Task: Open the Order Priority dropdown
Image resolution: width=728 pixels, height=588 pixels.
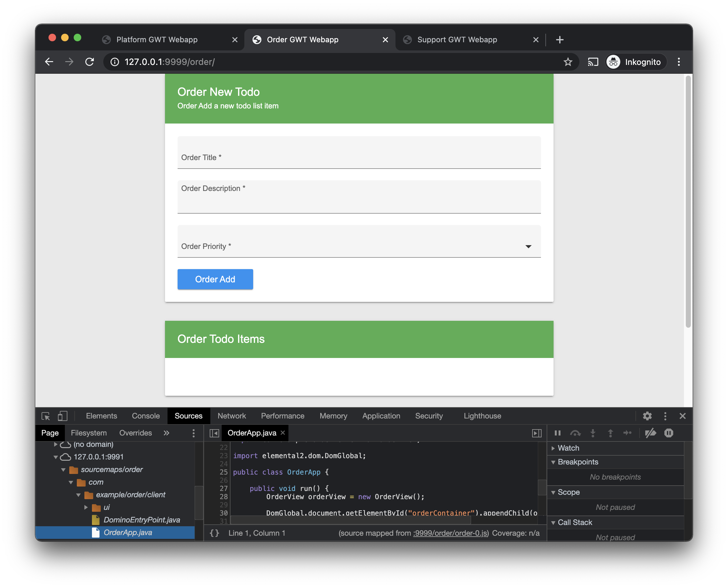Action: click(x=359, y=241)
